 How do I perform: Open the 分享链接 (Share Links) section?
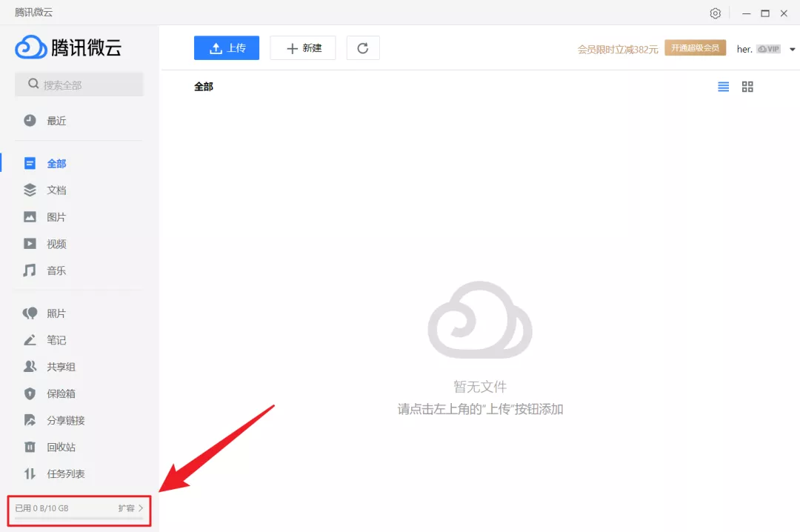[x=65, y=420]
